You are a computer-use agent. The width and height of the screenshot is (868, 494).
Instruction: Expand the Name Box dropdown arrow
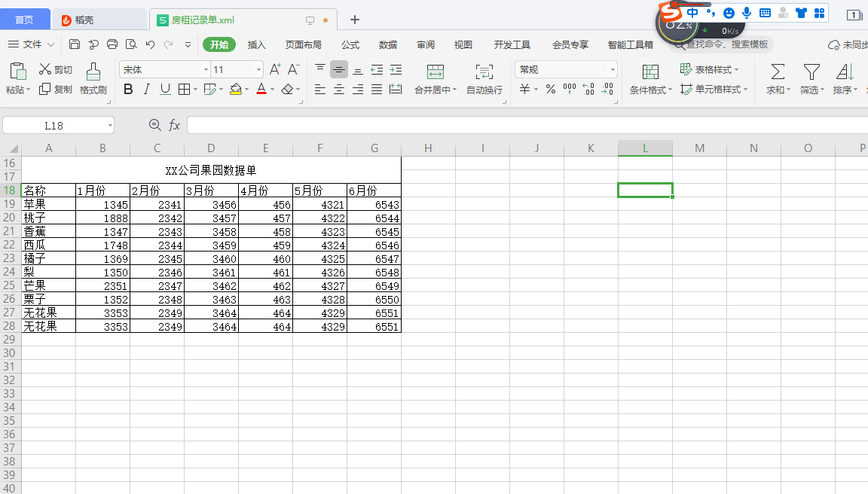[x=110, y=126]
